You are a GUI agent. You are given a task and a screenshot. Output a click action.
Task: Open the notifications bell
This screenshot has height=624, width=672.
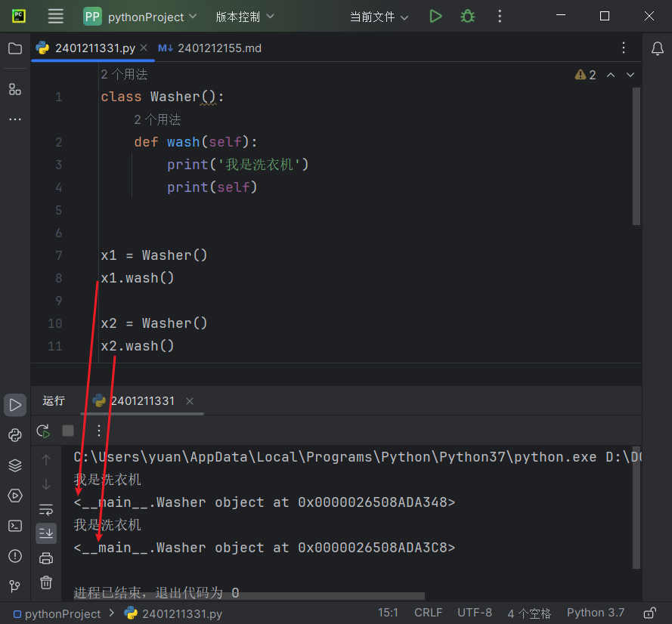pyautogui.click(x=657, y=48)
